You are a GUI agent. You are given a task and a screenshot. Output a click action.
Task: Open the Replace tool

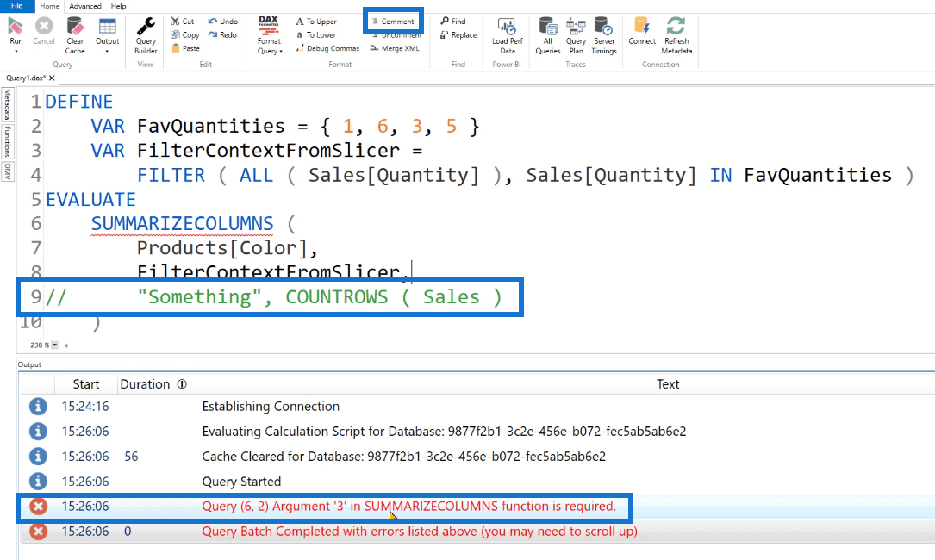(458, 34)
